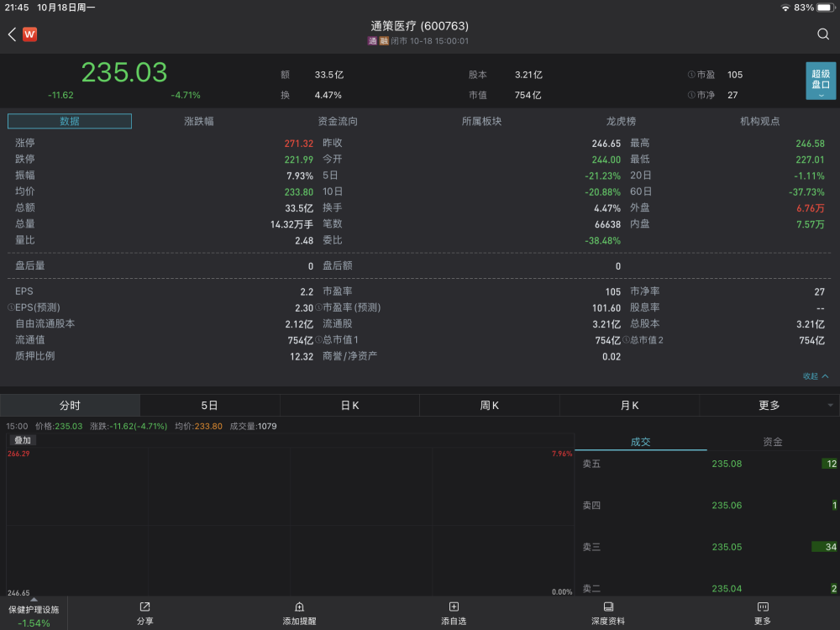Tap the info icon beside EPS(预测)

(11, 307)
